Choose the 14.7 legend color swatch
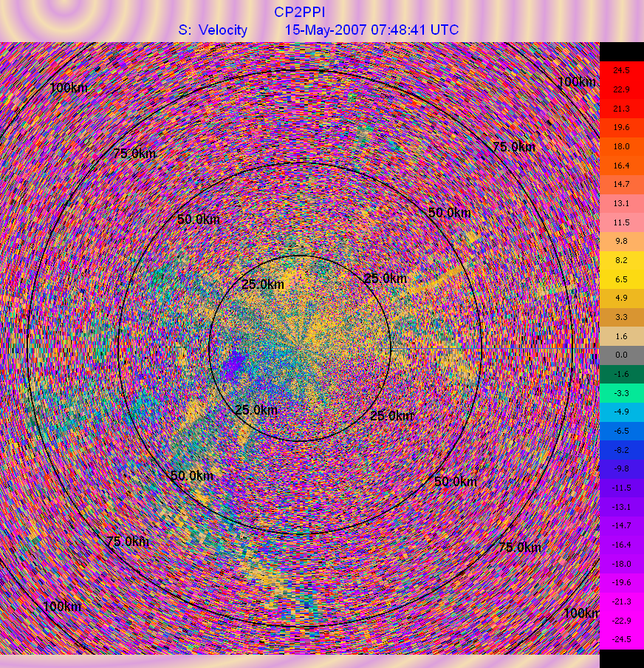Image resolution: width=644 pixels, height=668 pixels. click(621, 184)
